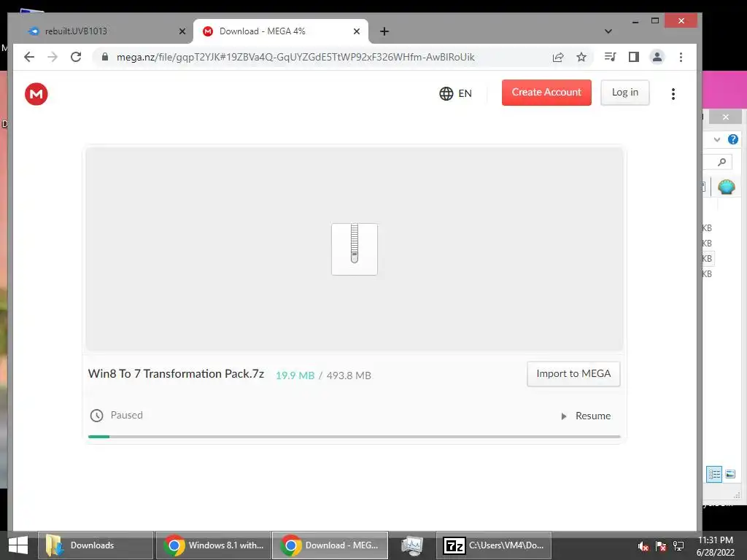
Task: Click the network tray icon
Action: pos(678,546)
